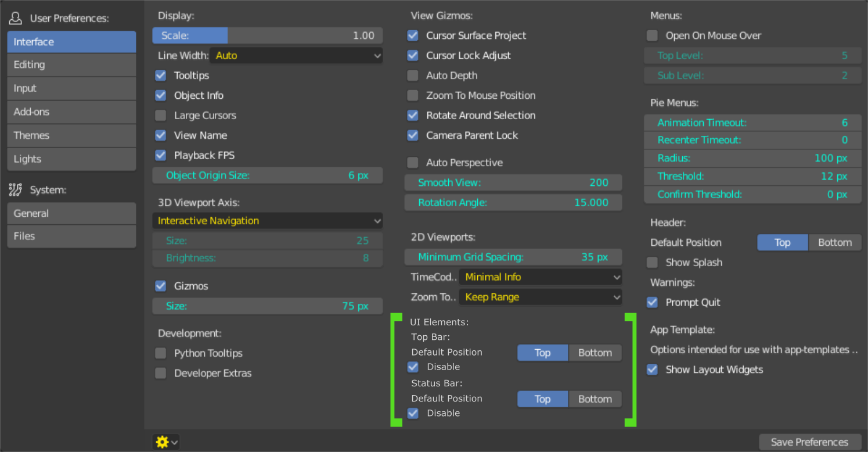Switch to the Editing tab
The height and width of the screenshot is (452, 868).
(71, 64)
